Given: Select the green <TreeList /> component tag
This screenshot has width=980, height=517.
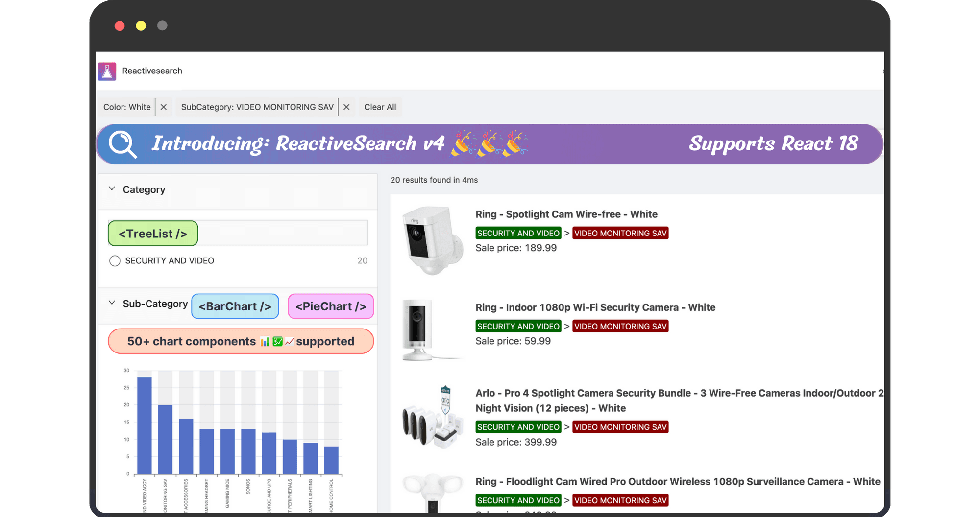Looking at the screenshot, I should 152,233.
